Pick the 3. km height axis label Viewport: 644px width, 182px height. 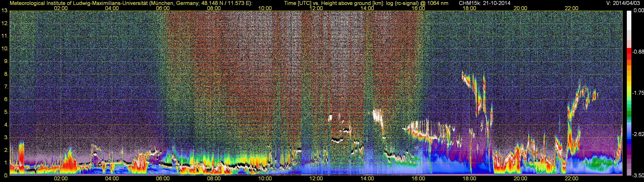tap(6, 137)
